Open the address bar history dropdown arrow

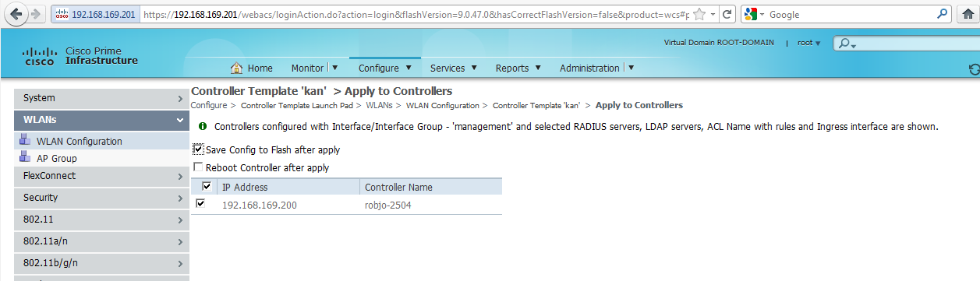[x=713, y=14]
